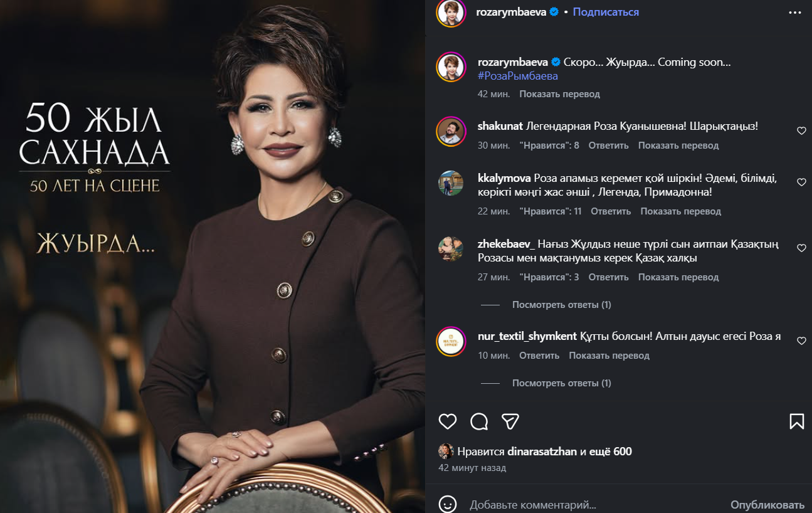
Task: Like the post with the heart icon
Action: click(447, 421)
